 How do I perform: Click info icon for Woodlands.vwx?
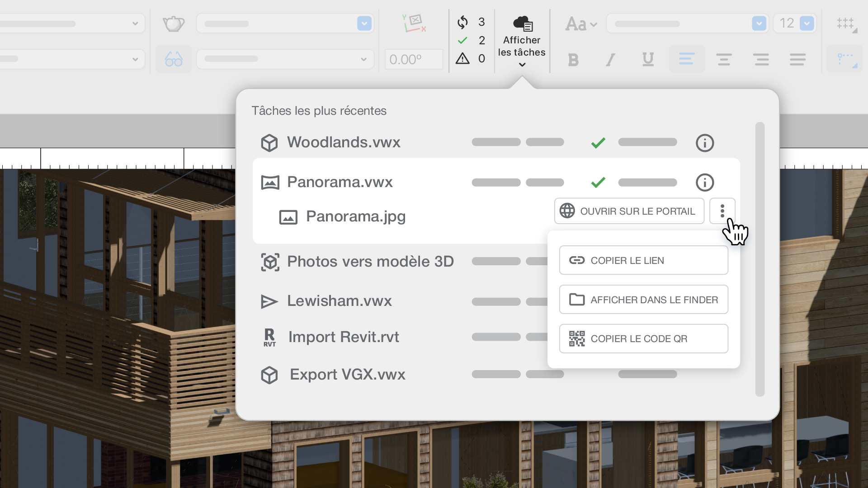pyautogui.click(x=704, y=143)
